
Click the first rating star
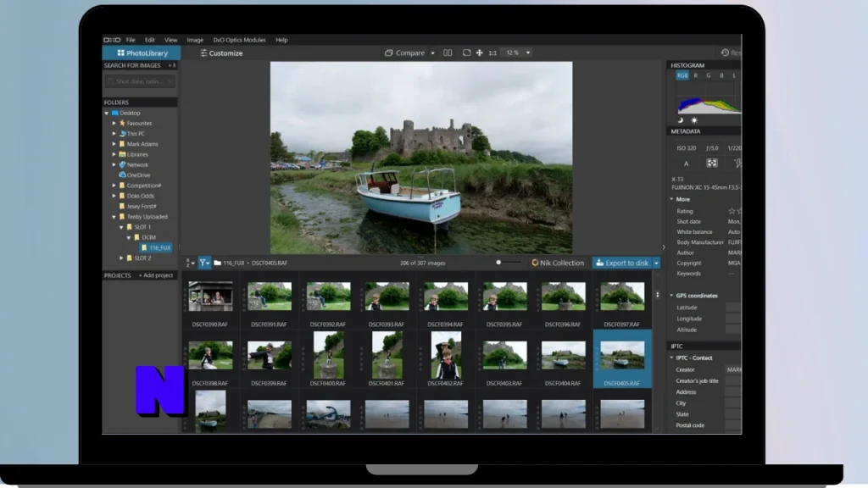coord(732,211)
